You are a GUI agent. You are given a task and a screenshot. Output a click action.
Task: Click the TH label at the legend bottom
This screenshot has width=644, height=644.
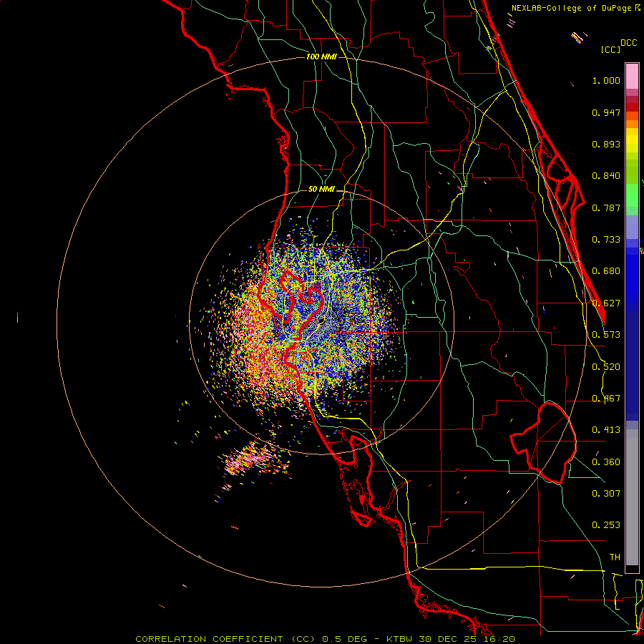pyautogui.click(x=615, y=557)
